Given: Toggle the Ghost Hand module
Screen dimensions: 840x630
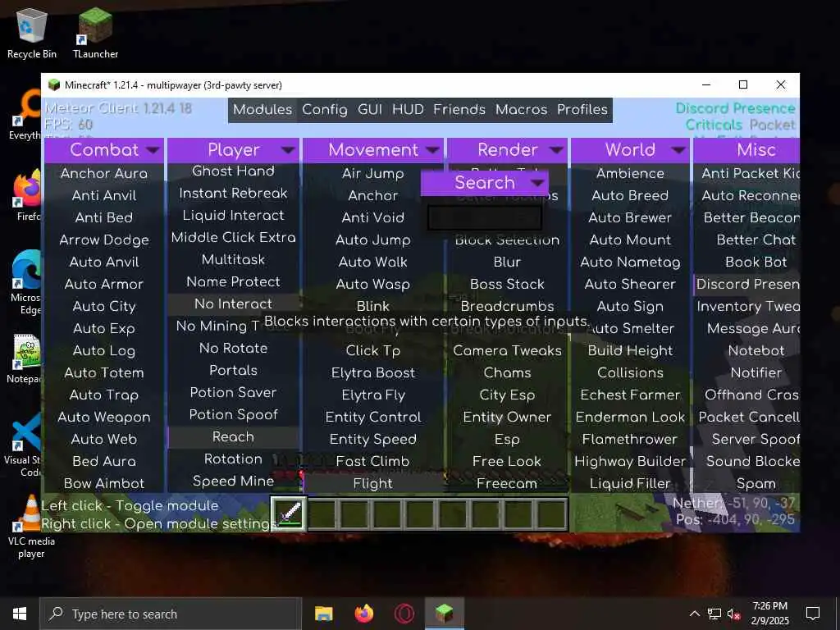Looking at the screenshot, I should pos(233,171).
